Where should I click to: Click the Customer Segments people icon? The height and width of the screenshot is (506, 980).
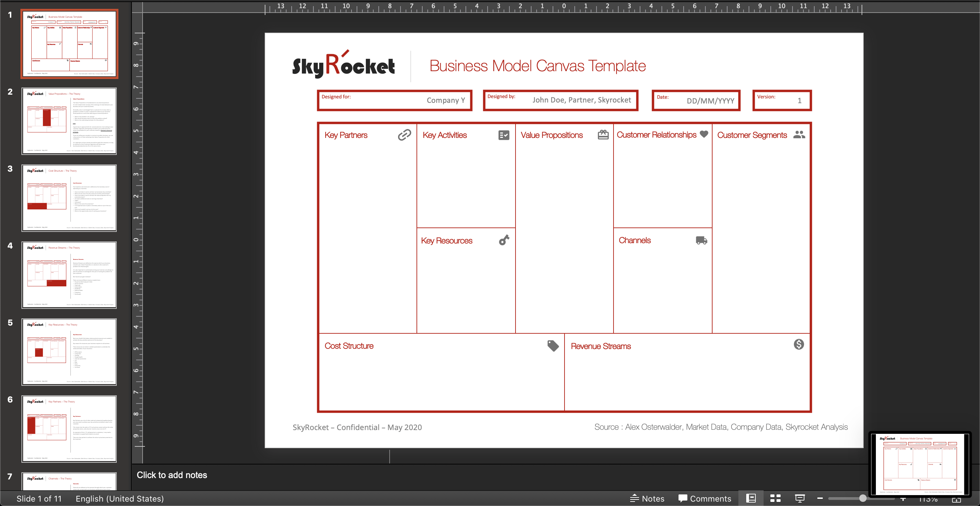click(x=799, y=135)
